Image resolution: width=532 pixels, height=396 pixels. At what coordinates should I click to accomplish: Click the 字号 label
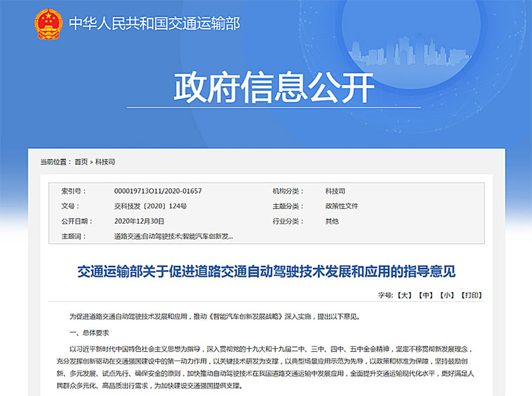click(x=386, y=296)
